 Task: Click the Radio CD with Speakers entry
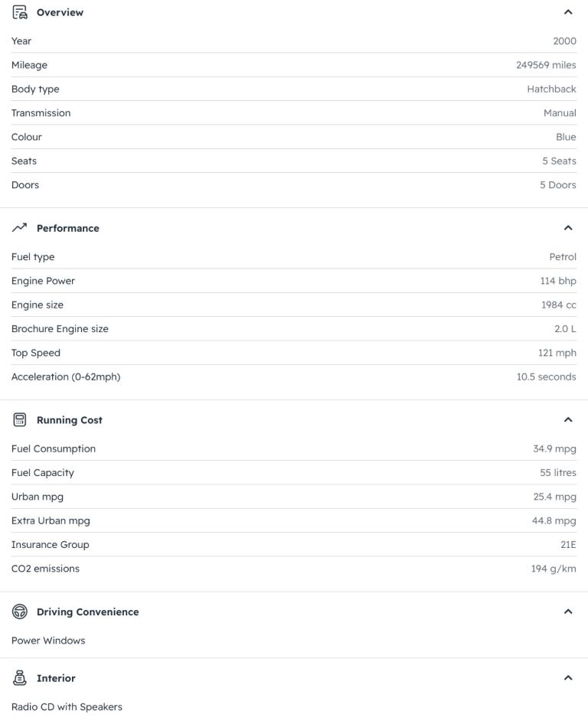tap(67, 707)
